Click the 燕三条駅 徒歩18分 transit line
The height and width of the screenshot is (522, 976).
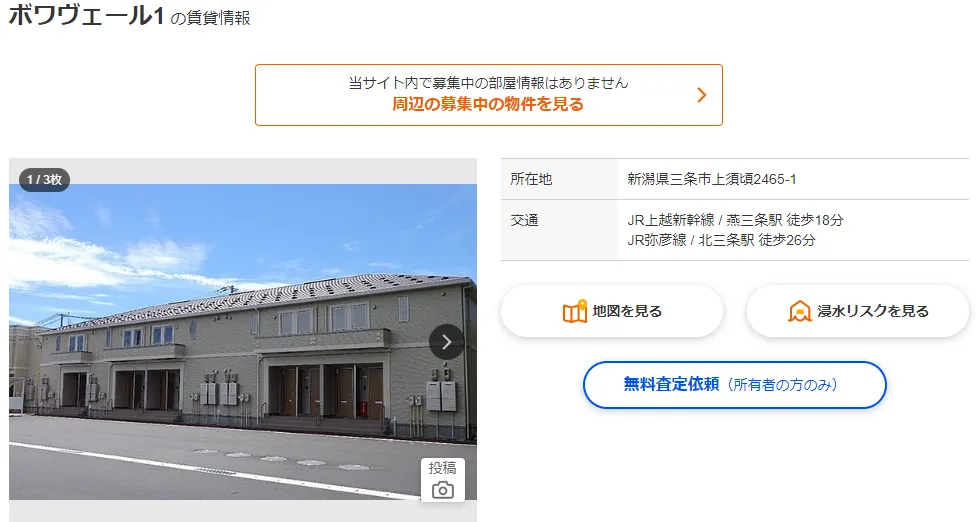[735, 220]
